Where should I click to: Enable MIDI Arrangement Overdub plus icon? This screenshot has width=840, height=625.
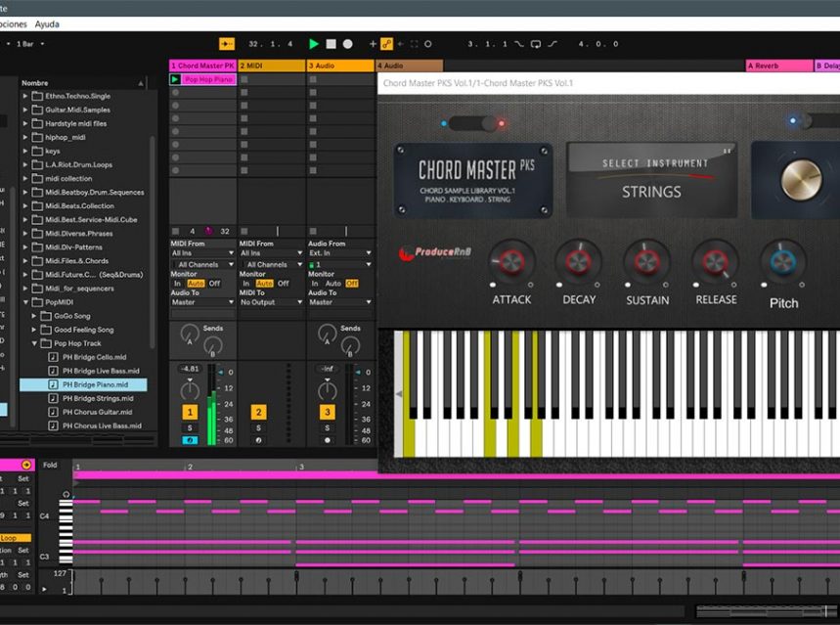373,44
